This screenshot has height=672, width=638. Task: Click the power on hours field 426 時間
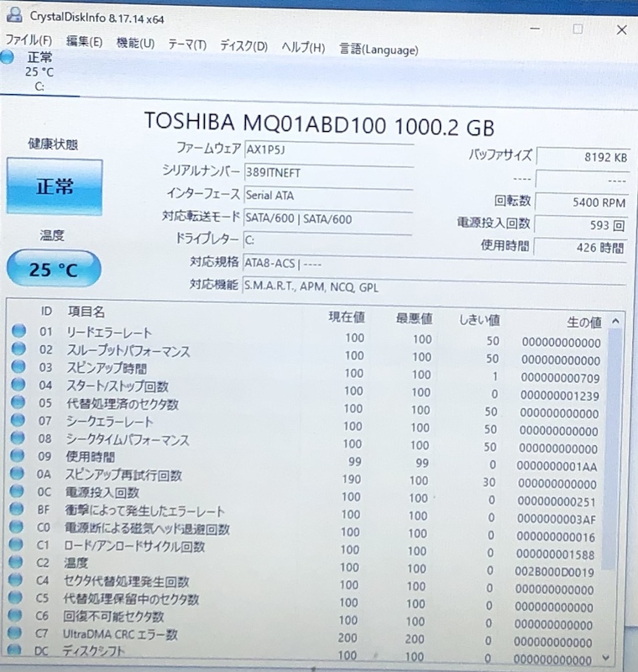580,247
